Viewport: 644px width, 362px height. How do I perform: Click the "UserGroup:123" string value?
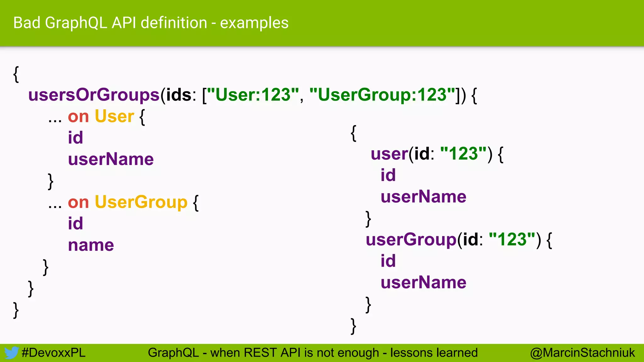click(382, 95)
